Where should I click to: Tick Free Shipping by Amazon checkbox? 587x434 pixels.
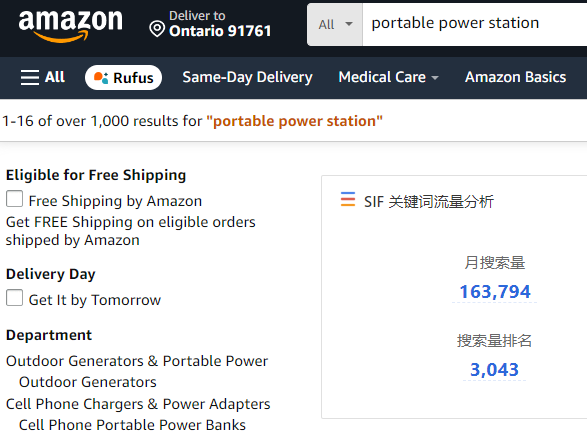pyautogui.click(x=14, y=199)
